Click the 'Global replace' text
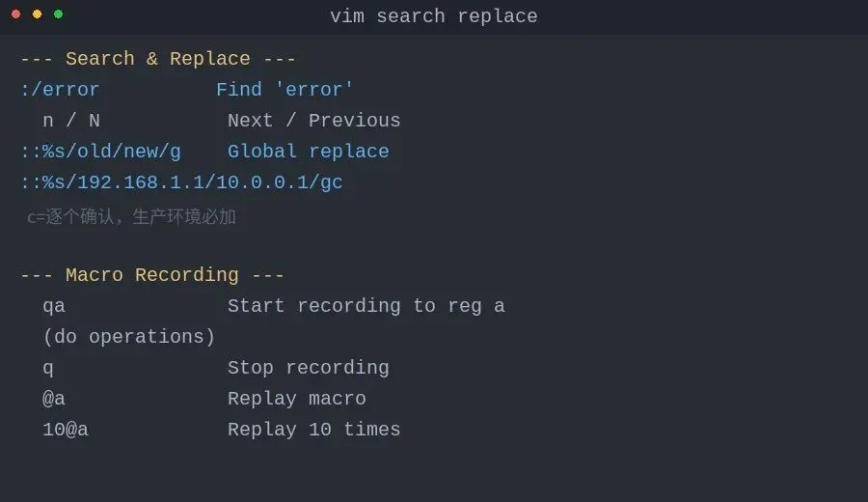The image size is (868, 502). (308, 152)
